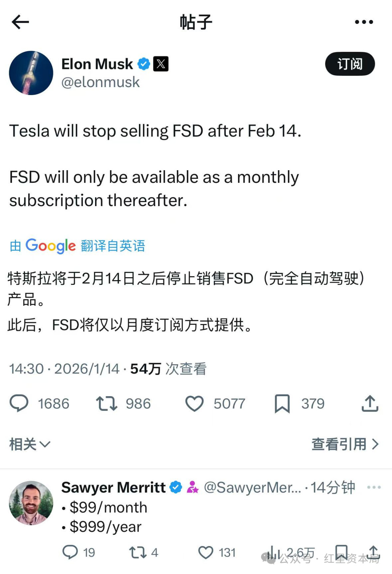The height and width of the screenshot is (574, 392).
Task: Click the follow badge beside Sawyer Merritt's name
Action: coord(193,487)
